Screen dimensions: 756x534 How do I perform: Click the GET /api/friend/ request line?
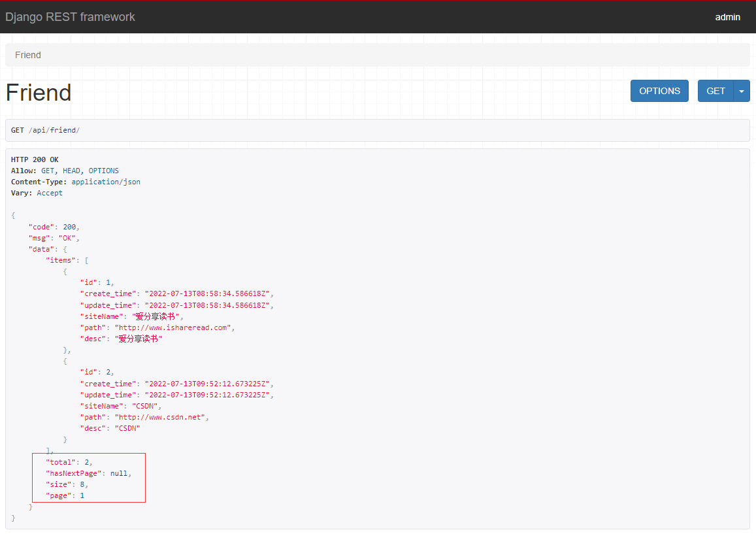point(45,130)
